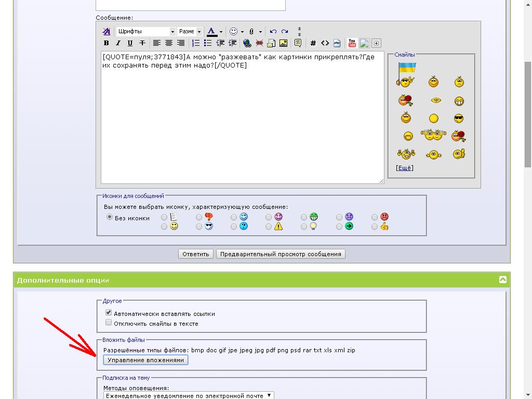The image size is (532, 399).
Task: Click redo arrow in editor toolbar
Action: pyautogui.click(x=285, y=32)
